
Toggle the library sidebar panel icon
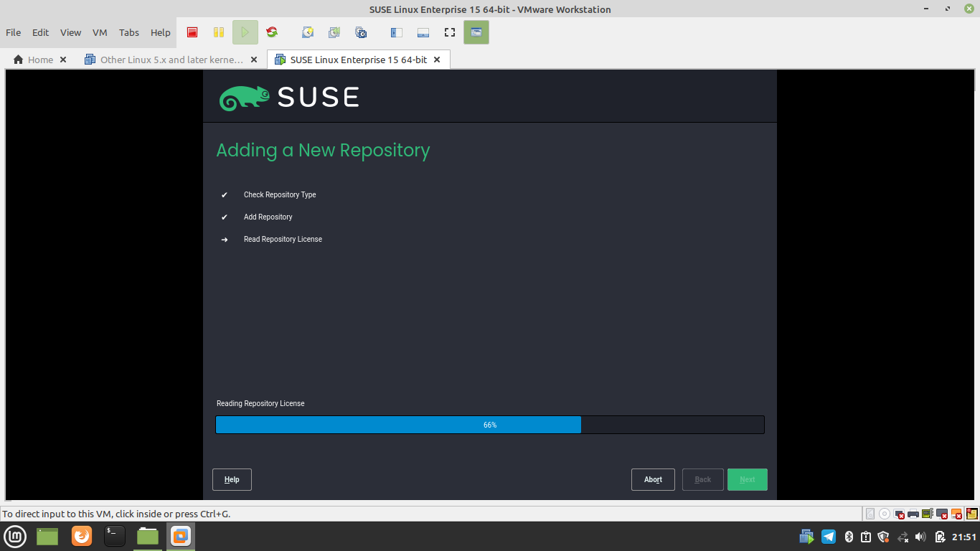(x=396, y=32)
